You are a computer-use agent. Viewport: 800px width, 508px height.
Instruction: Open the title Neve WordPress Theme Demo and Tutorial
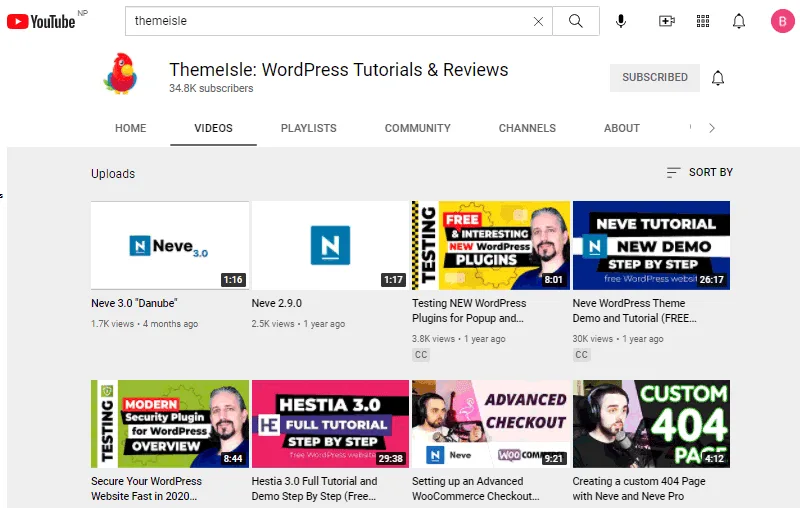[x=634, y=311]
